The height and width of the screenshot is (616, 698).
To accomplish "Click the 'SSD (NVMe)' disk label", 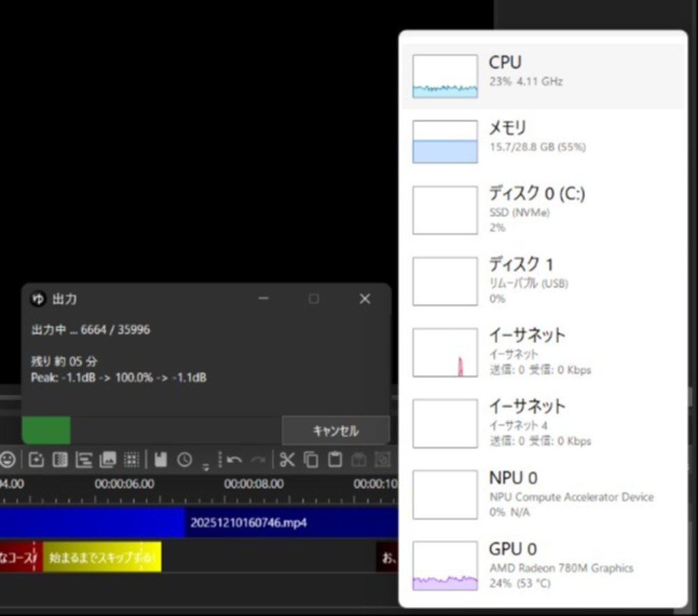I will point(519,213).
